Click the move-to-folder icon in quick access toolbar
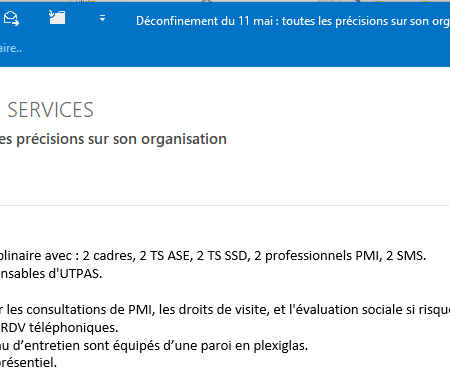This screenshot has height=377, width=450. [x=57, y=17]
